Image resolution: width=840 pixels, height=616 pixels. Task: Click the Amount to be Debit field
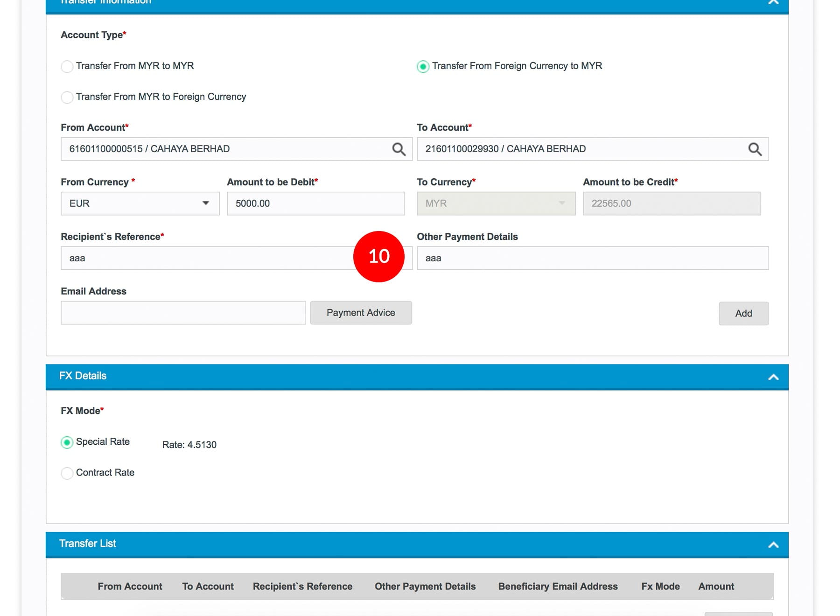(315, 203)
